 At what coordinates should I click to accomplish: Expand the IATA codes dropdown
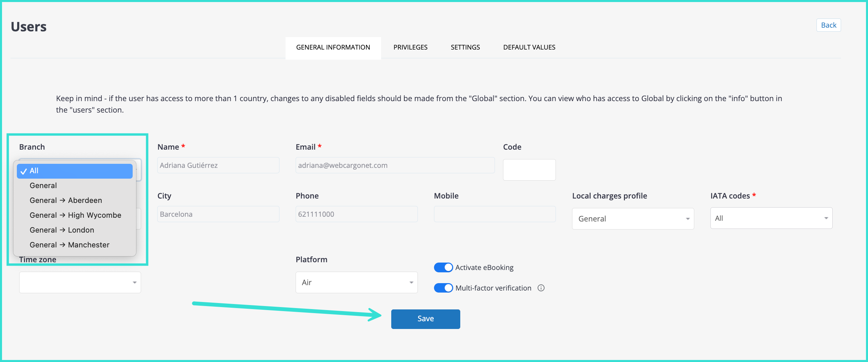[771, 218]
